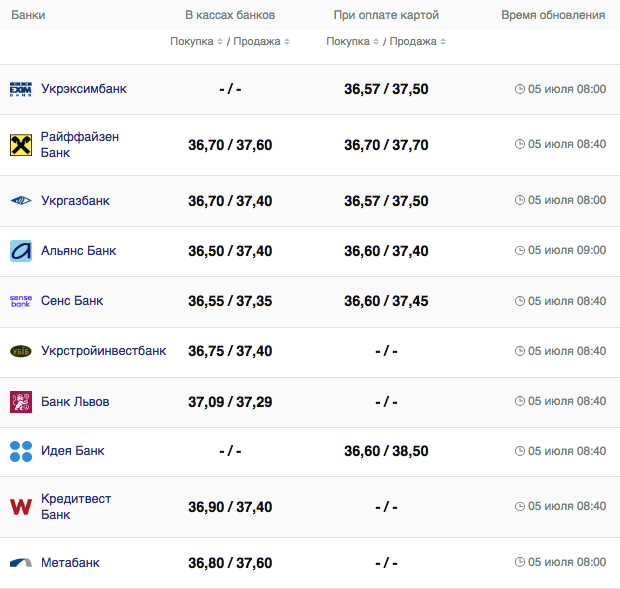Click the Sense Bank logo icon

pyautogui.click(x=21, y=301)
